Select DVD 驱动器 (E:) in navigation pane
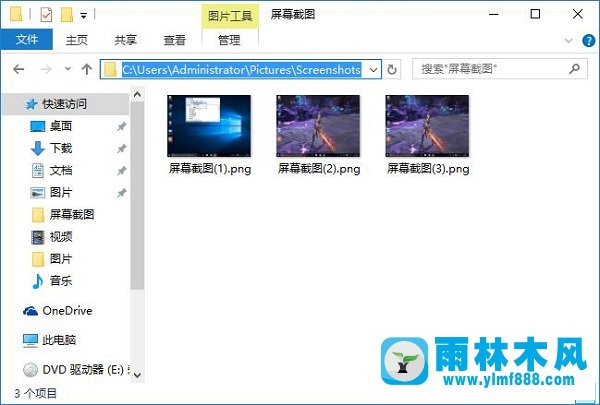This screenshot has width=600, height=405. coord(83,370)
